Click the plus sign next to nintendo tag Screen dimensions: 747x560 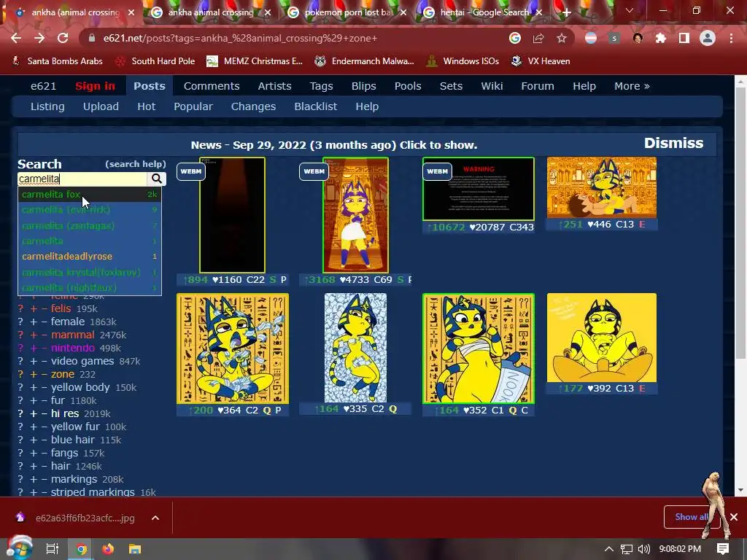click(x=34, y=348)
